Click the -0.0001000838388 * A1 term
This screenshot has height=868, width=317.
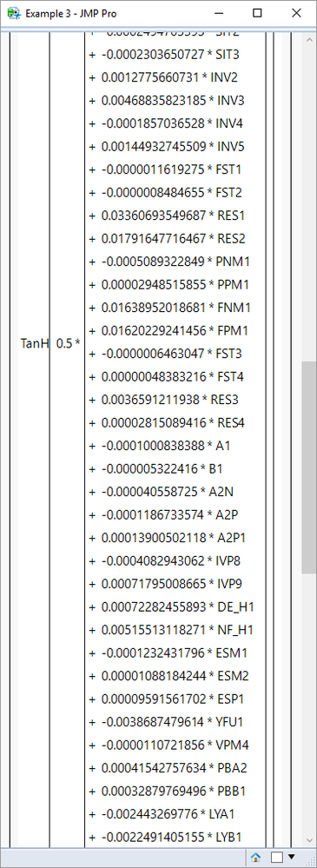[x=165, y=446]
